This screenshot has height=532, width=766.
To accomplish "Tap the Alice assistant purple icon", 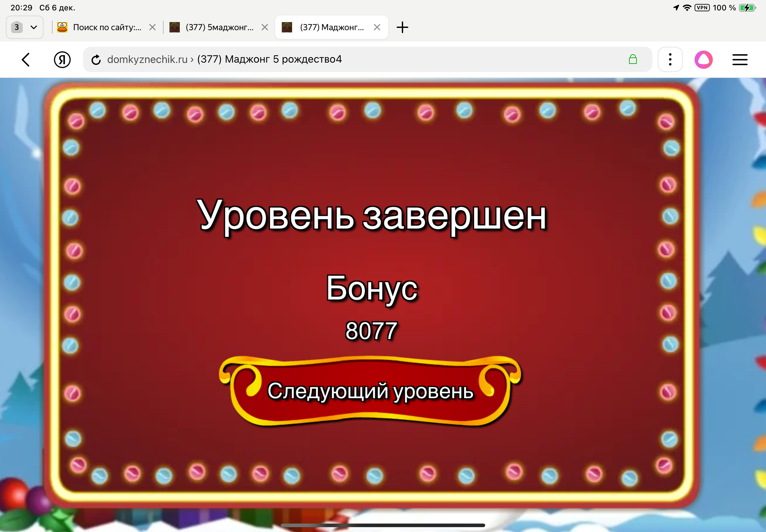I will (703, 60).
